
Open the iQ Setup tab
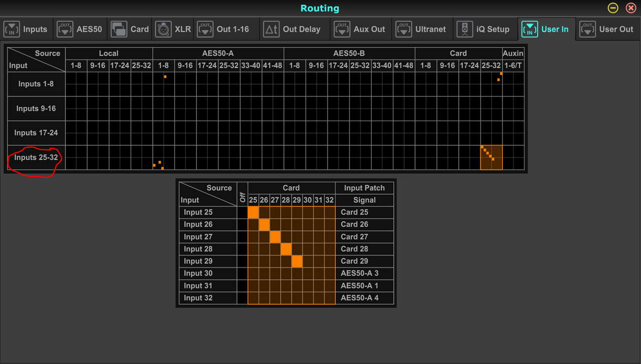(485, 29)
